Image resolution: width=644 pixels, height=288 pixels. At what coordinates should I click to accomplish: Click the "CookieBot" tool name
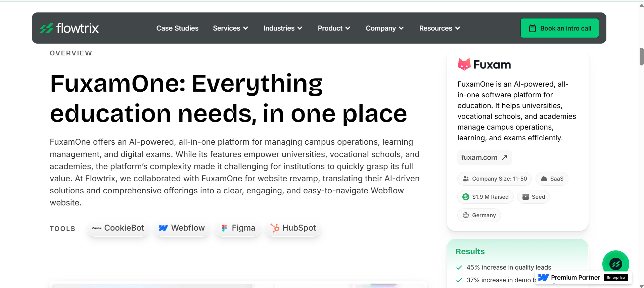point(124,228)
